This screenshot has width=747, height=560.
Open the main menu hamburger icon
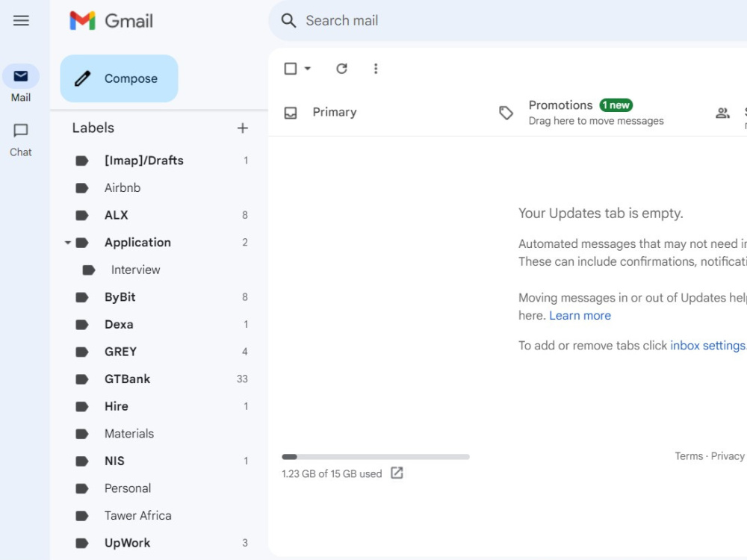(x=21, y=20)
